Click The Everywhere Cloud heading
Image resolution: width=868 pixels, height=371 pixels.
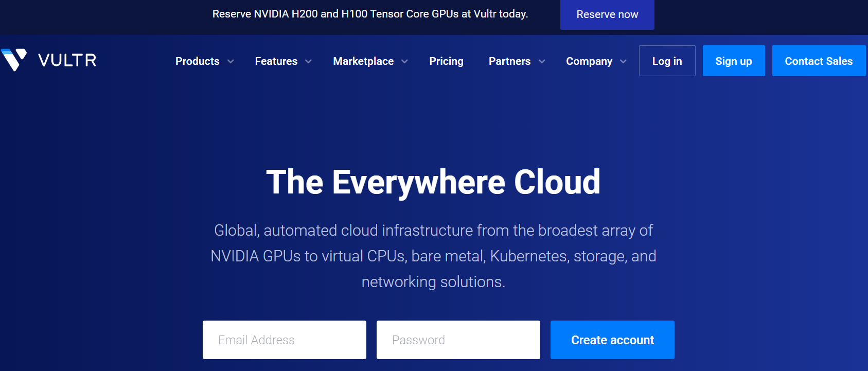[433, 182]
